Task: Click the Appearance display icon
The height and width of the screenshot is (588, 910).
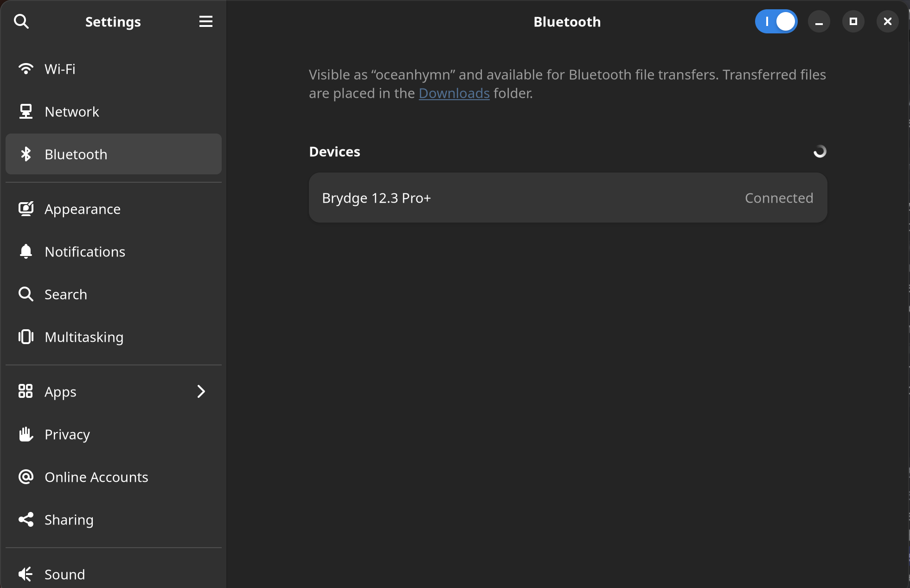Action: [26, 209]
